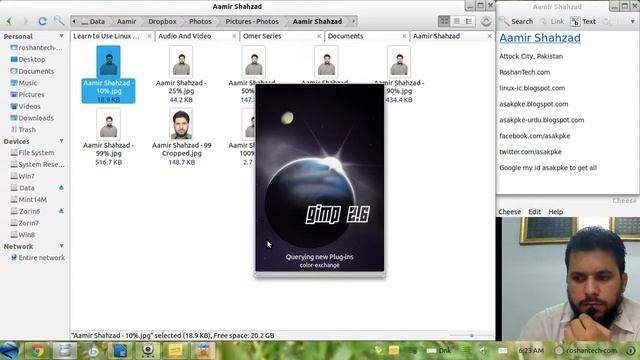
Task: Go back in the file manager
Action: click(9, 21)
